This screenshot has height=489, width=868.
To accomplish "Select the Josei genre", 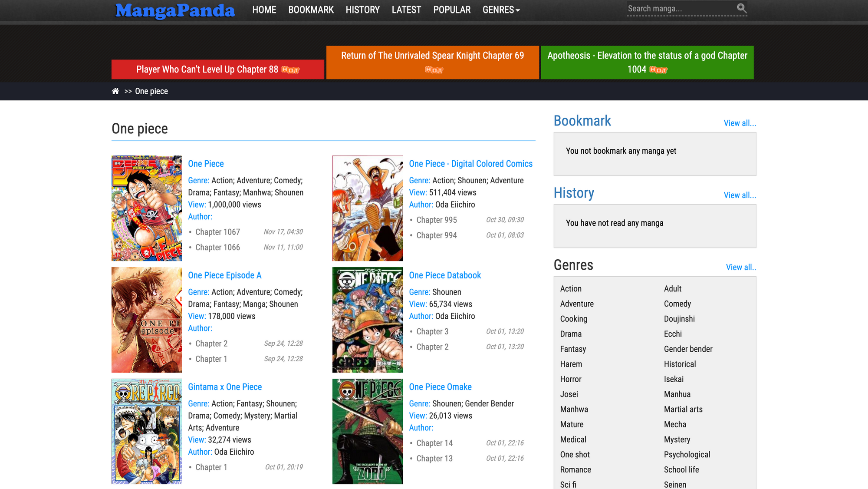I will click(x=569, y=394).
